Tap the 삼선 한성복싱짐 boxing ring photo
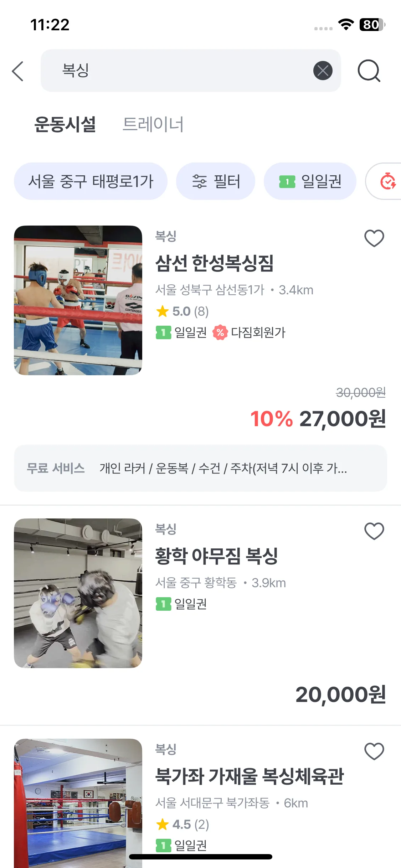This screenshot has height=868, width=401. click(78, 300)
